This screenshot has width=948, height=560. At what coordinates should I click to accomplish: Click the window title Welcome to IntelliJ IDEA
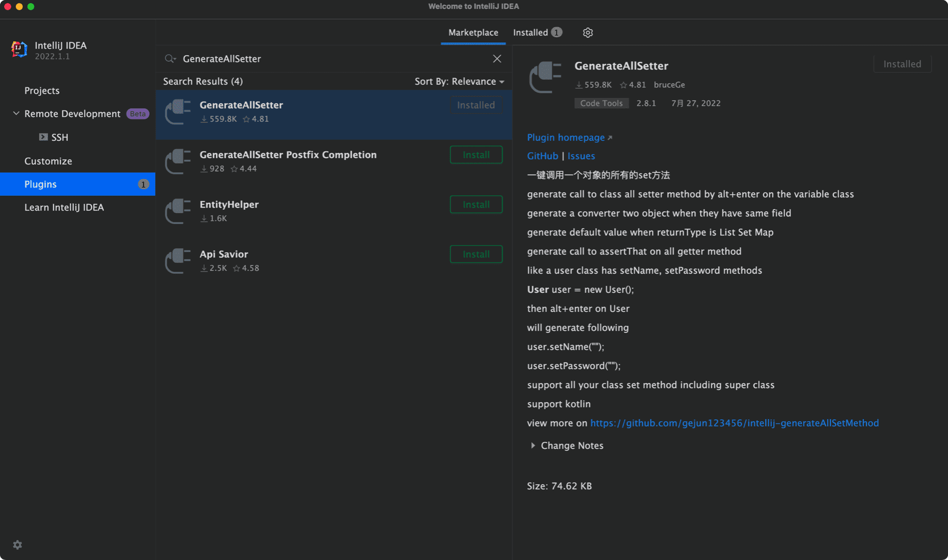point(473,6)
